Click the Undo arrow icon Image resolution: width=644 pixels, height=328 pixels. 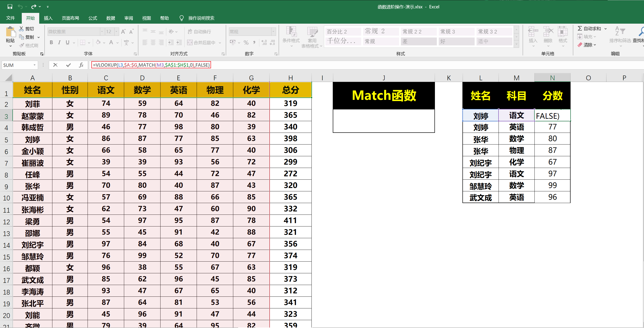tap(20, 7)
